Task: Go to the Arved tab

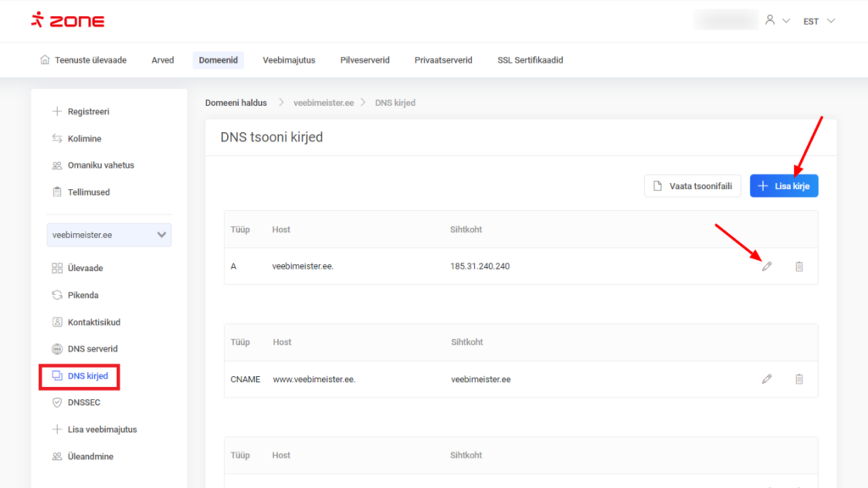Action: coord(163,60)
